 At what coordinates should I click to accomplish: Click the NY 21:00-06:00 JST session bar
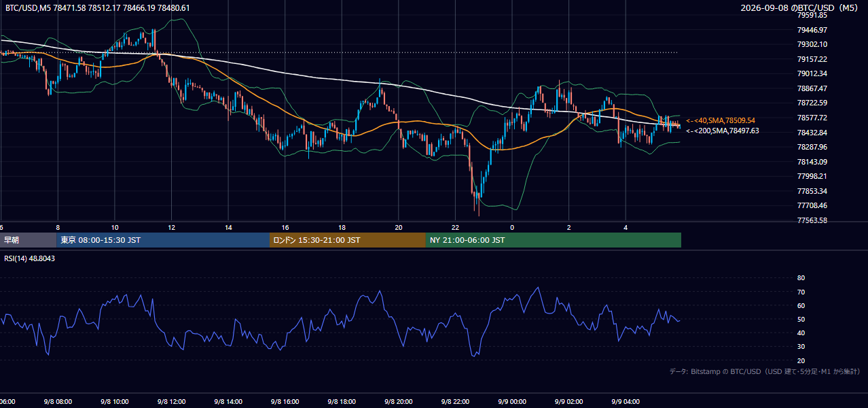(x=554, y=240)
